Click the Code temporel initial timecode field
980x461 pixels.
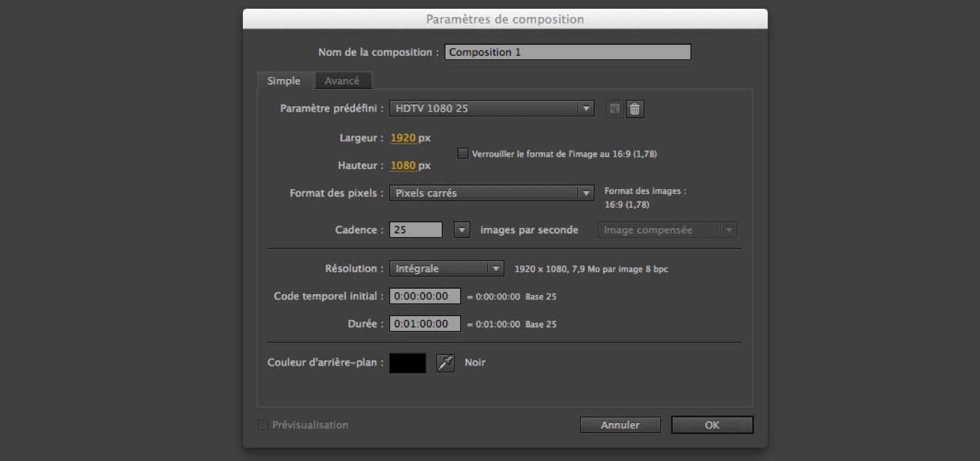[424, 296]
